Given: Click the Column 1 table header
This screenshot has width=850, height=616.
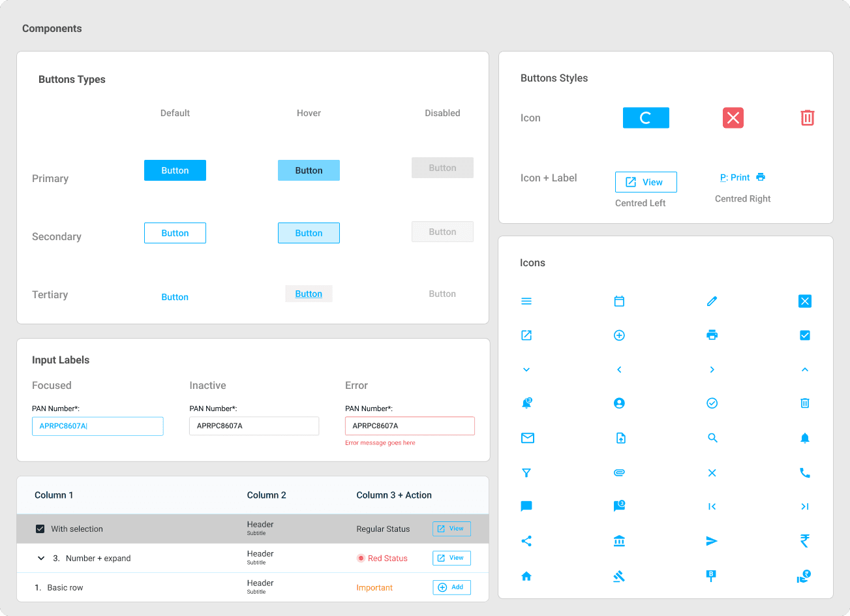Looking at the screenshot, I should pos(53,495).
